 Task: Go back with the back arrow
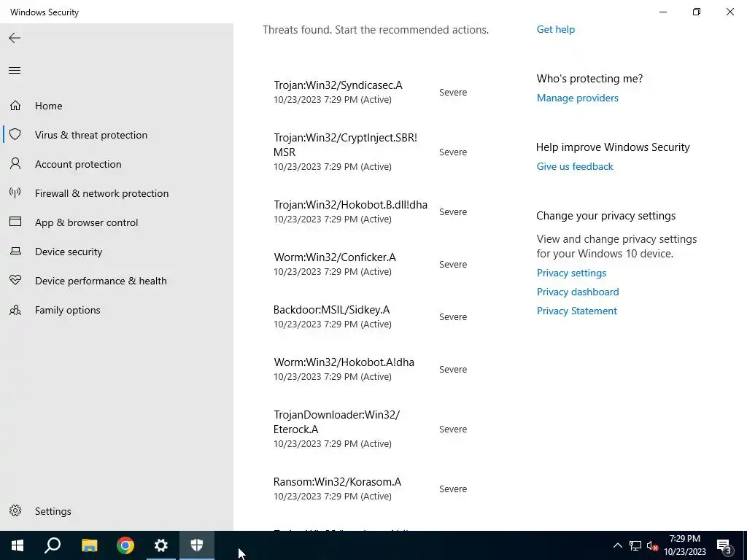(15, 38)
